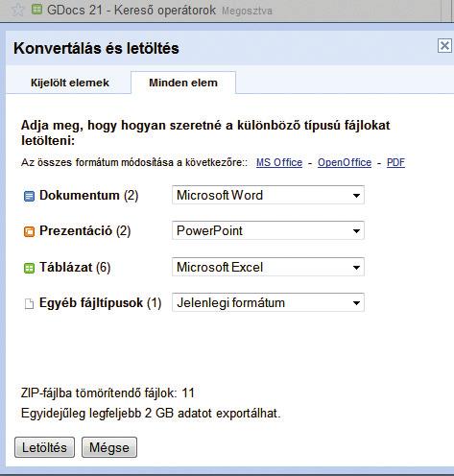This screenshot has width=454, height=476.
Task: Click the Dokumentum (2) label
Action: 88,195
